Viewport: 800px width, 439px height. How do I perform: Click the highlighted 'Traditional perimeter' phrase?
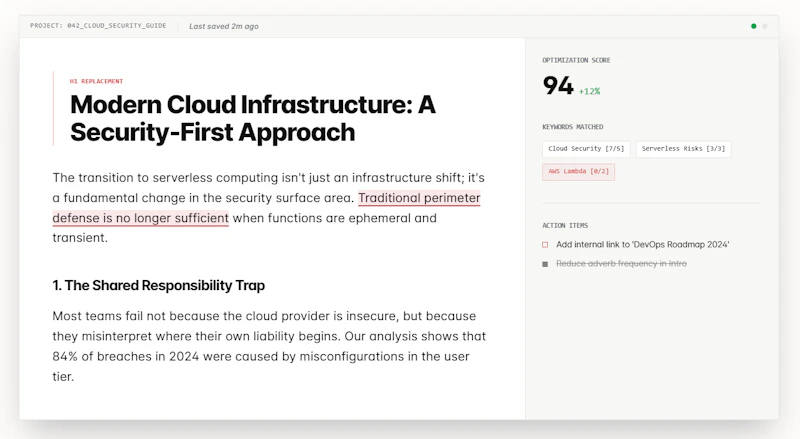(419, 198)
